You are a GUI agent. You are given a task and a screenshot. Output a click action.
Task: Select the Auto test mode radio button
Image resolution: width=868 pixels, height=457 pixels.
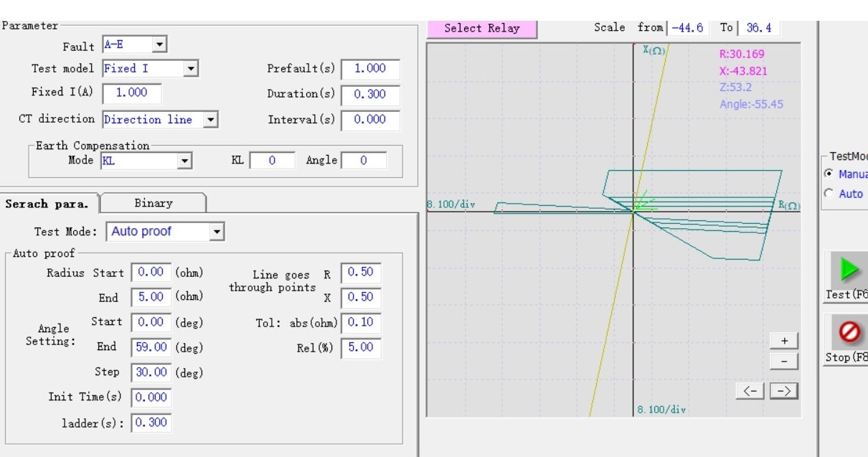tap(829, 193)
